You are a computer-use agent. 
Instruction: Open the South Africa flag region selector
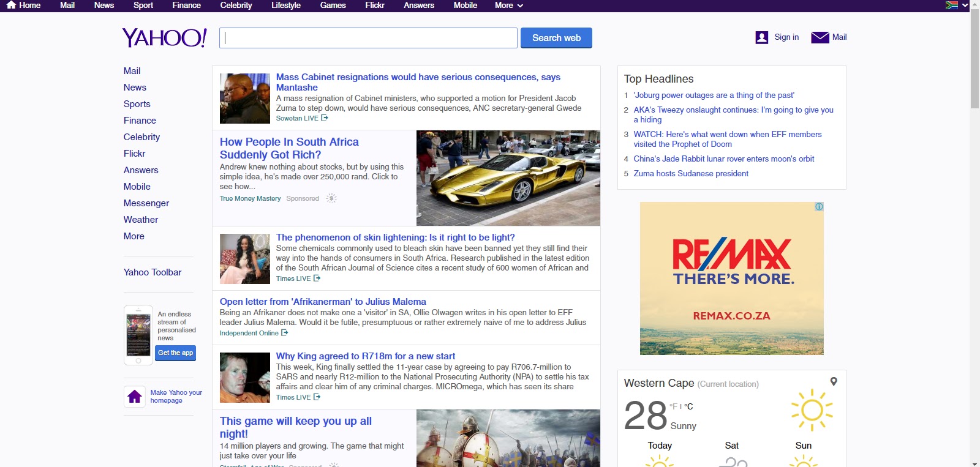coord(951,5)
